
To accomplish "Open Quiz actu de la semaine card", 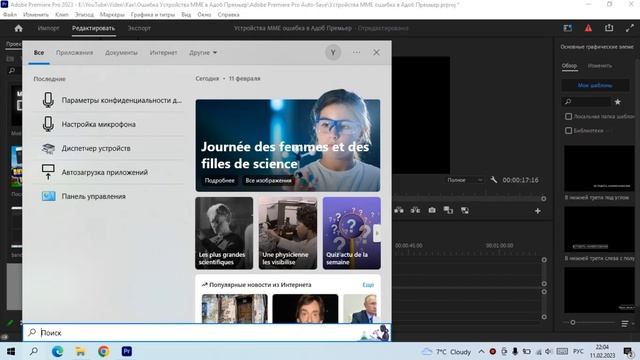I will pyautogui.click(x=351, y=233).
